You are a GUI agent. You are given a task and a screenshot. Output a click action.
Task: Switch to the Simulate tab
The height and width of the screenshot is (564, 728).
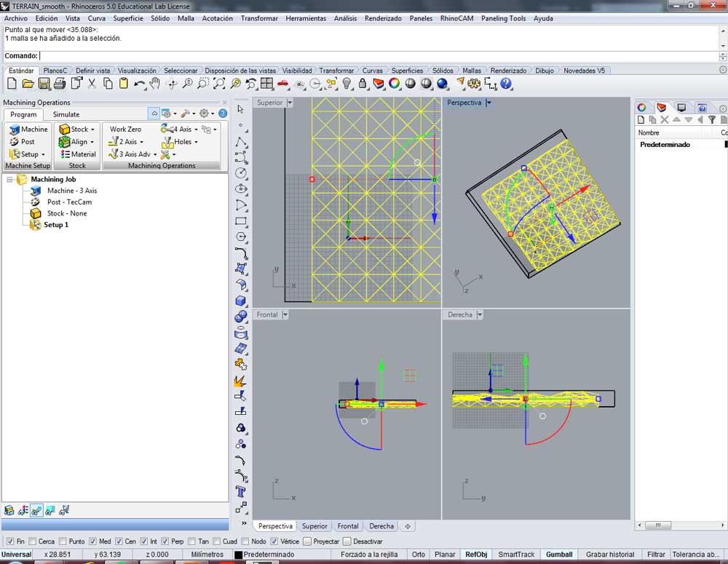click(x=66, y=114)
